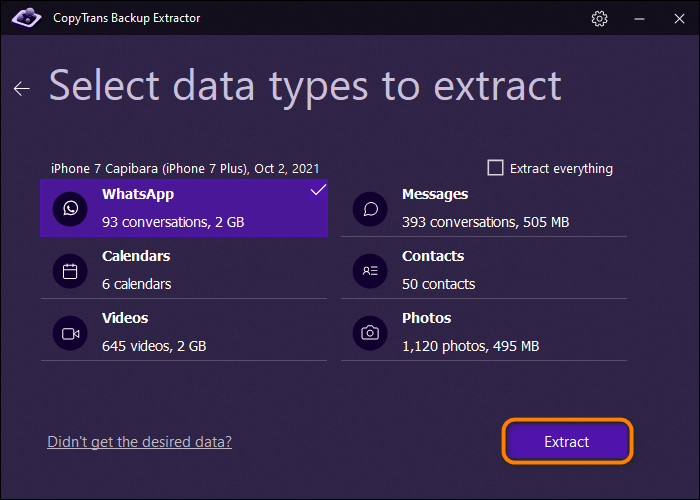Select the Messages data type
700x500 pixels.
484,208
